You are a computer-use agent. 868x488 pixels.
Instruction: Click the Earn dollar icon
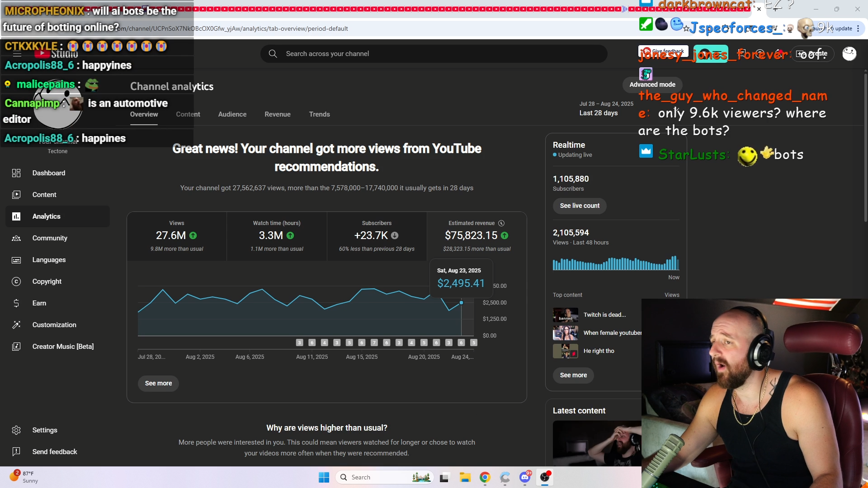pyautogui.click(x=16, y=303)
